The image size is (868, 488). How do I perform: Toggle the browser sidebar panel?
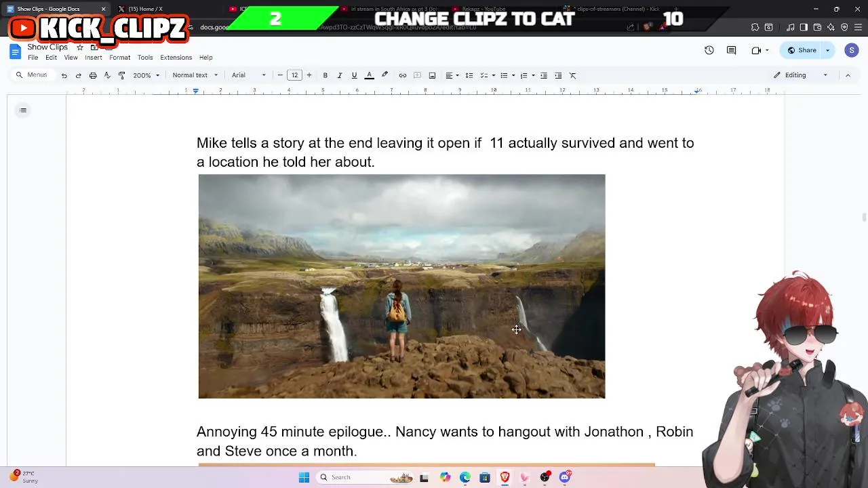click(804, 27)
